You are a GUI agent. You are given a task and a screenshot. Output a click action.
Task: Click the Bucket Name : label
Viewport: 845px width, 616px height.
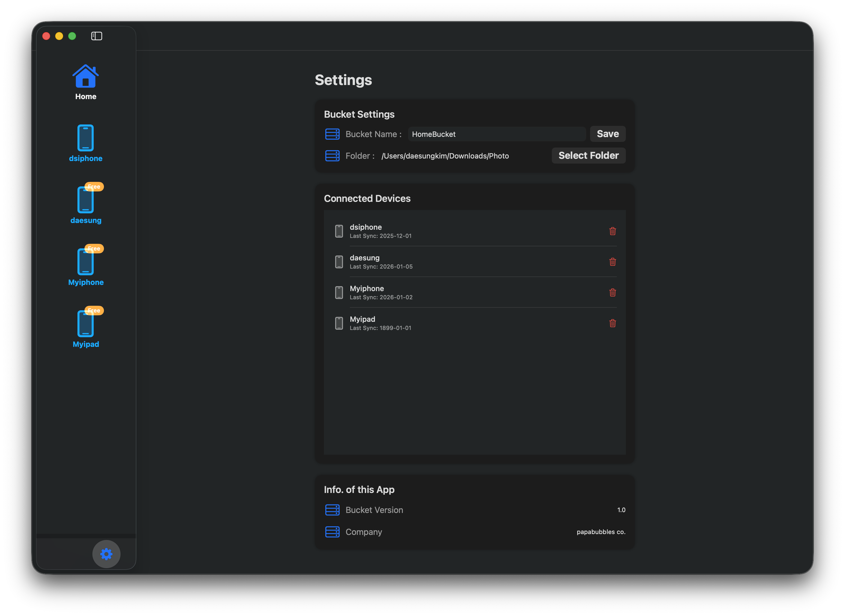373,134
